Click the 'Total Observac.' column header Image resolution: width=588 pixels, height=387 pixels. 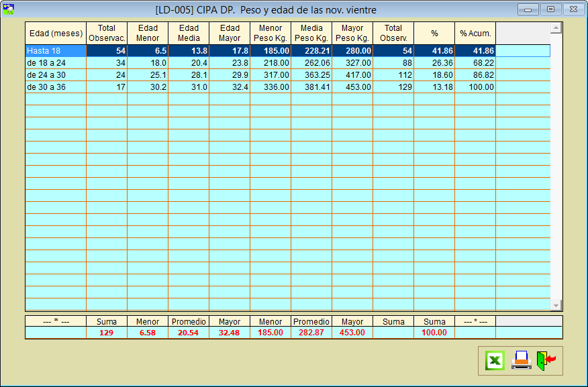coord(107,34)
